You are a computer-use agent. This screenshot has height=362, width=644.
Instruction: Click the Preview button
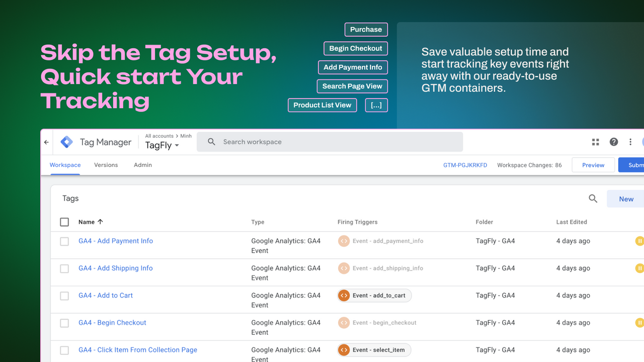pos(593,165)
